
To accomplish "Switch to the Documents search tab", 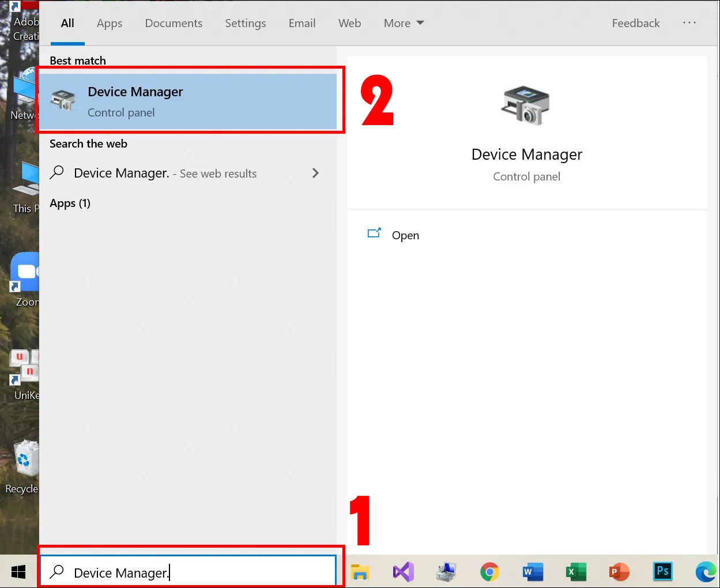I will (x=174, y=23).
